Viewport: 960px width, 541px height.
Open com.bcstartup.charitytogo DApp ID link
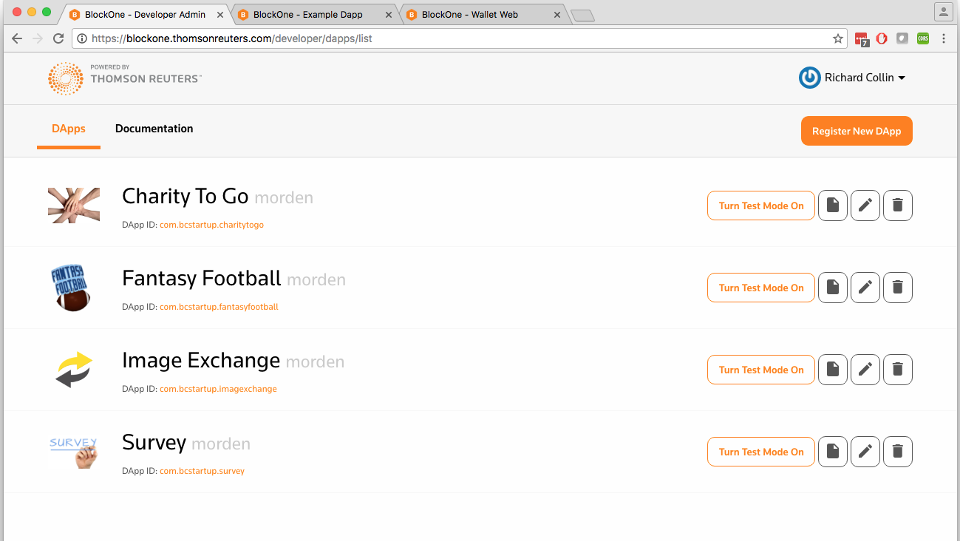coord(212,225)
